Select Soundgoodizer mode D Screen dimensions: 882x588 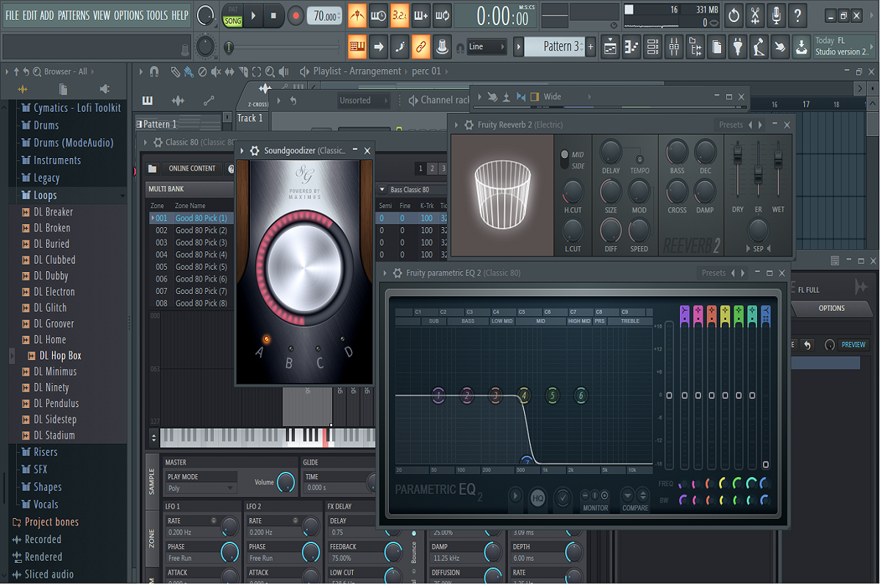coord(343,340)
